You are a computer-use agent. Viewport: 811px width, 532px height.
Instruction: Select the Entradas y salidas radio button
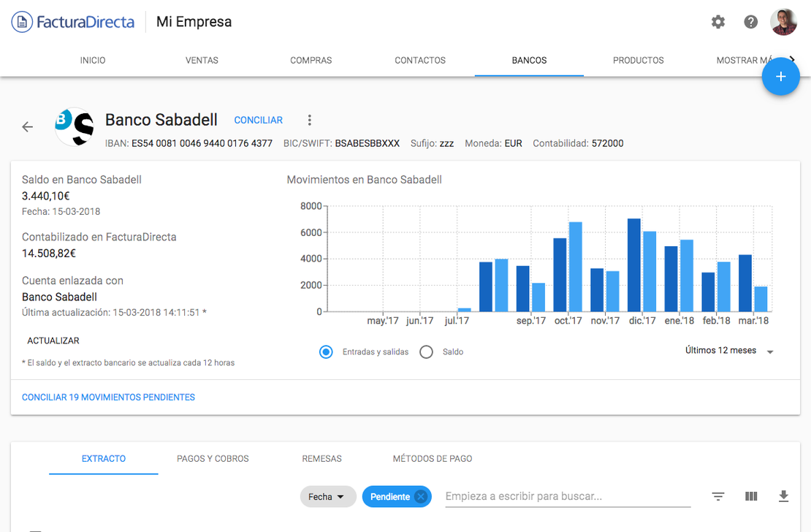coord(326,352)
